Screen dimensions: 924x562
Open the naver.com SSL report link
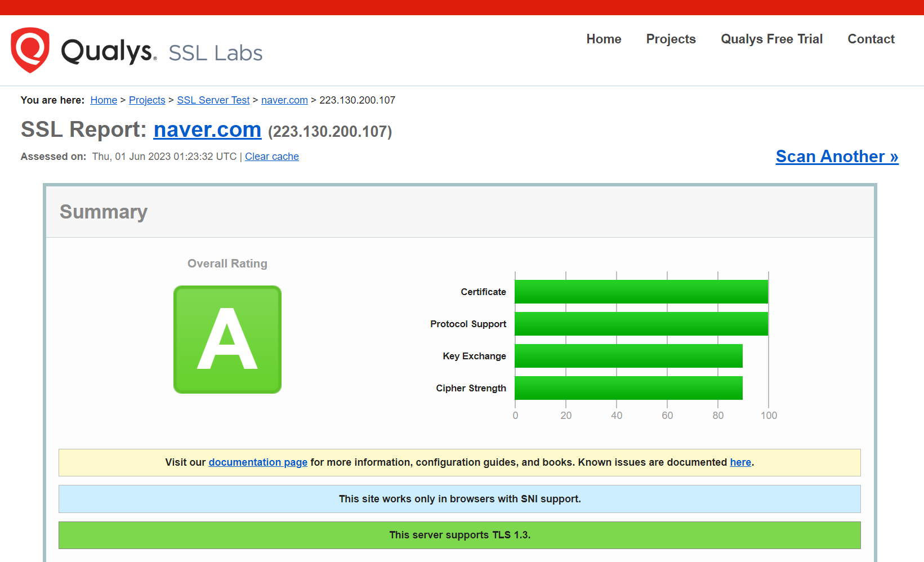(x=207, y=130)
